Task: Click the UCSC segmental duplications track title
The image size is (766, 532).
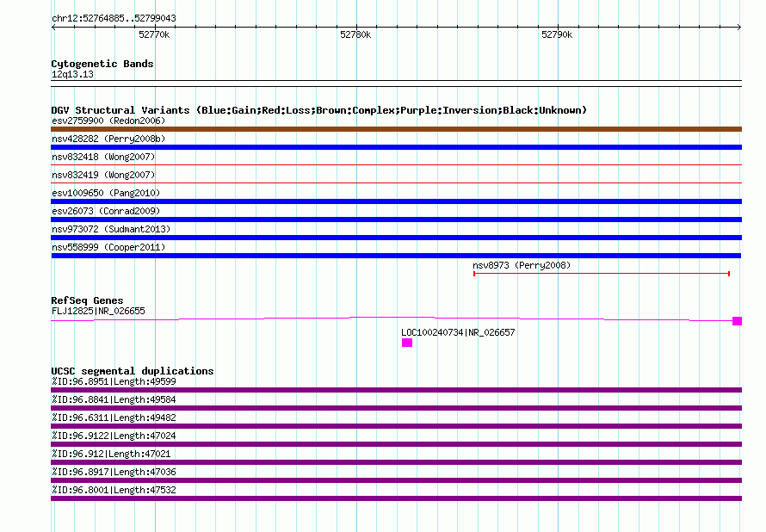Action: [x=133, y=371]
